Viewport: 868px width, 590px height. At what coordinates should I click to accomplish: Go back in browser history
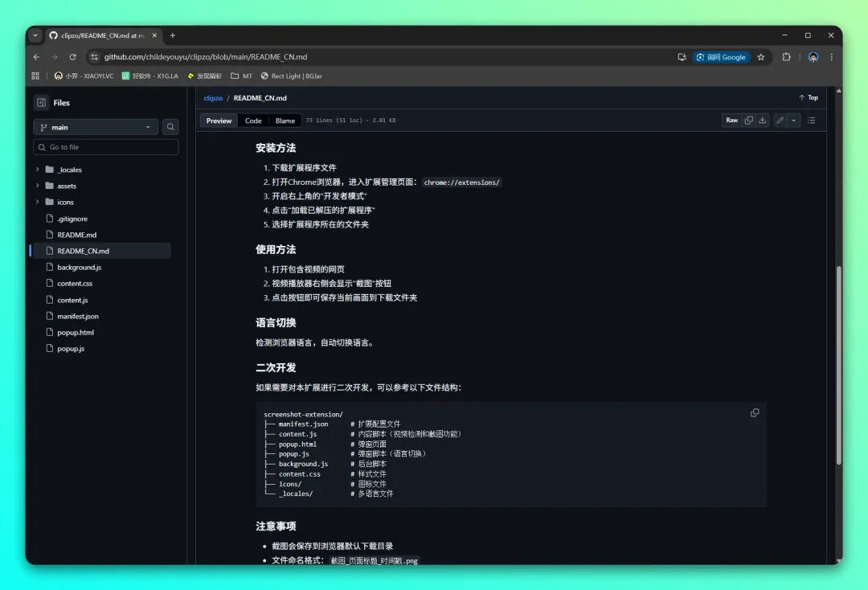point(36,57)
